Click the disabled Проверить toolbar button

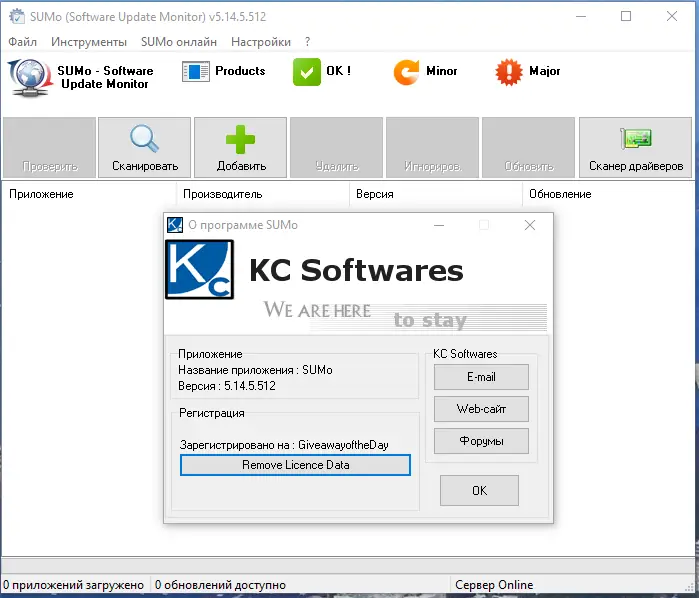coord(49,148)
